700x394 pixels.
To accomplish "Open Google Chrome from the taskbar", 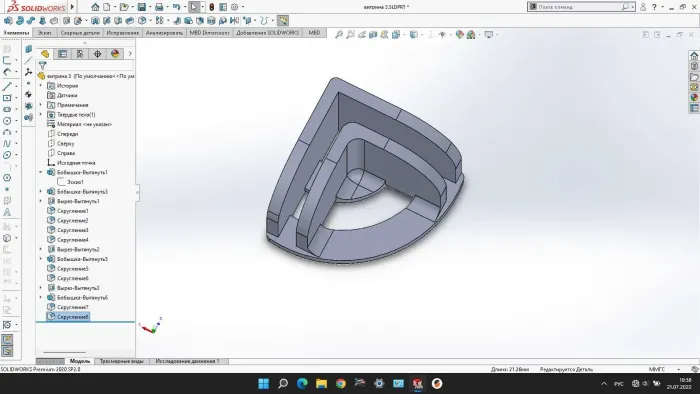I will pos(341,383).
